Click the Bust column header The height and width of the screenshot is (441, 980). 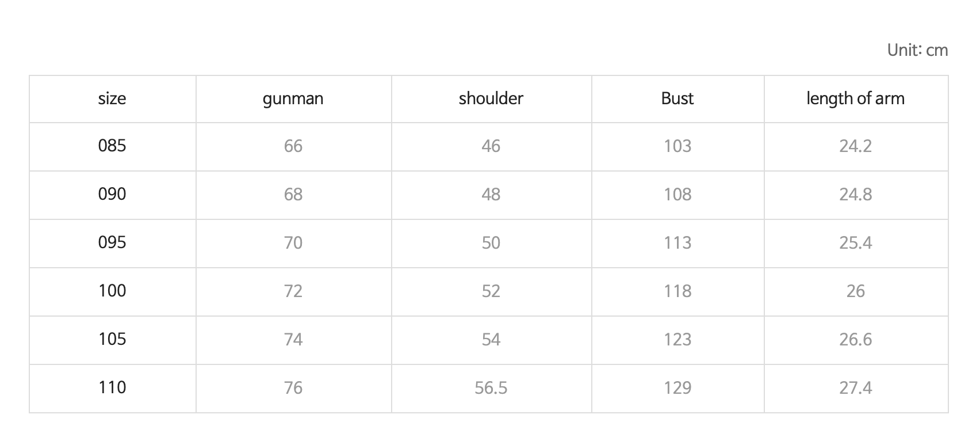pyautogui.click(x=677, y=98)
